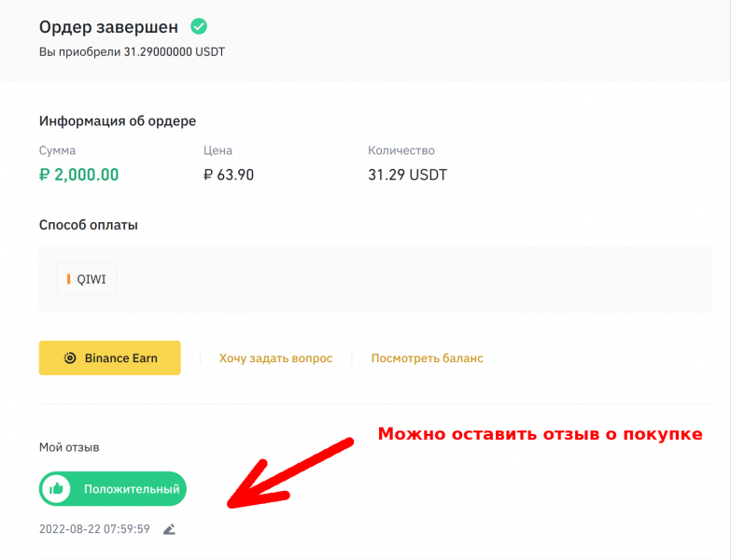Open Посмотреть баланс link

click(427, 358)
